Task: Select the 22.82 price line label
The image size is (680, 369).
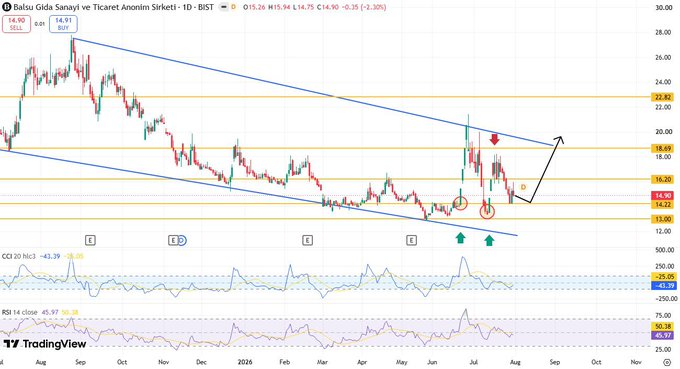Action: pos(663,97)
